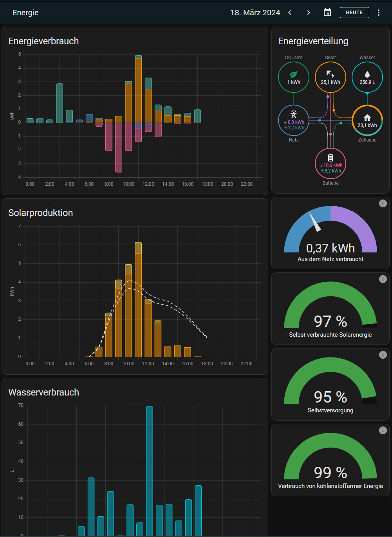Open the Netz grid tower node
Viewport: 392px width, 537px height.
coord(294,120)
